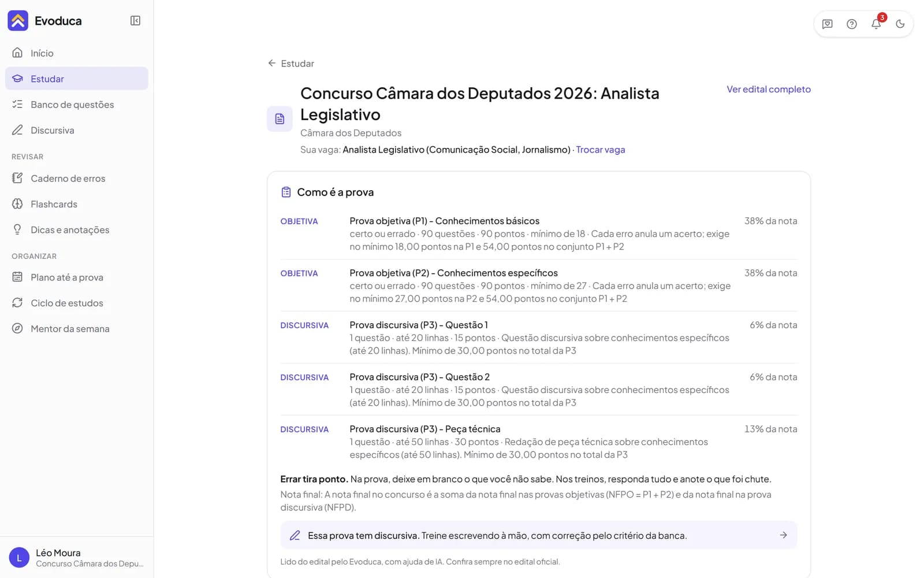Click the Estudar graduation cap icon
924x578 pixels.
click(x=18, y=79)
